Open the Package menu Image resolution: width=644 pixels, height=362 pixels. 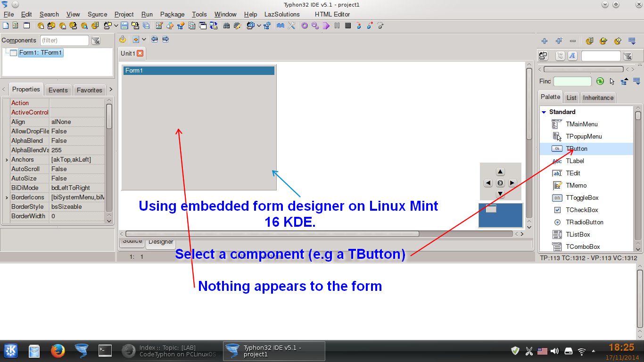(172, 14)
